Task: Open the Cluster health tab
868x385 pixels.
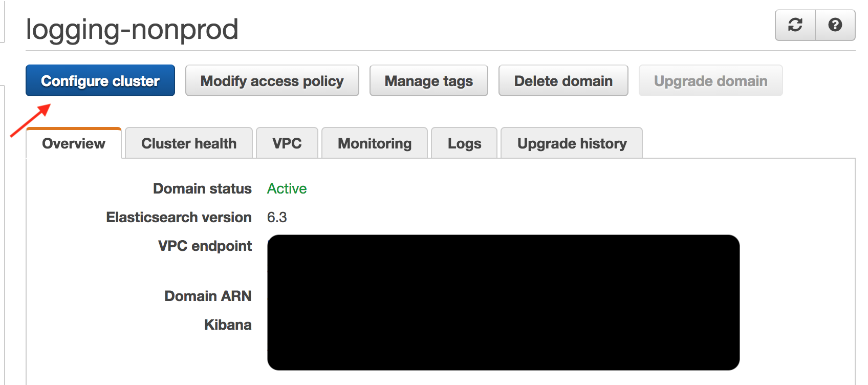Action: click(x=189, y=143)
